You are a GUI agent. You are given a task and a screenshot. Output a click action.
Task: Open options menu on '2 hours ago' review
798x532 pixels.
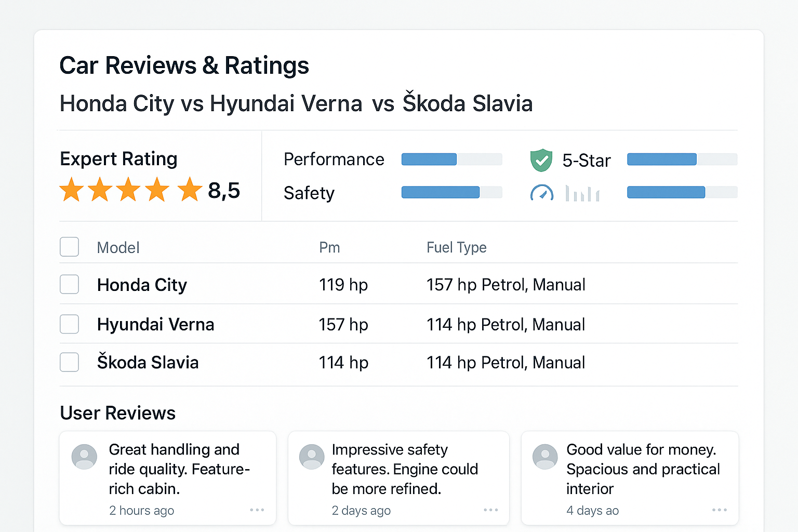pyautogui.click(x=257, y=510)
